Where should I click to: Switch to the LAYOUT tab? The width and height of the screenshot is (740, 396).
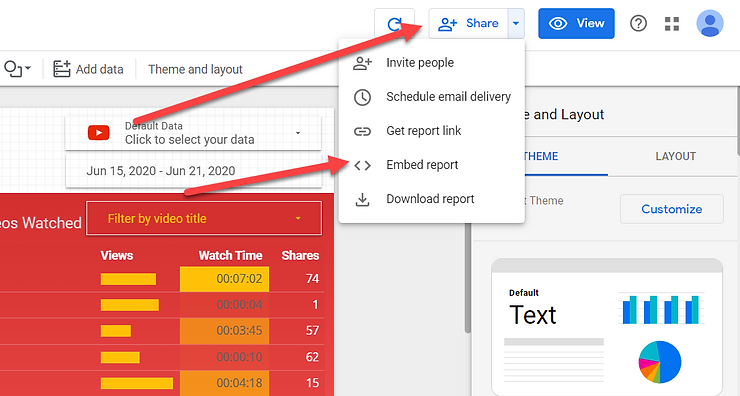tap(675, 156)
